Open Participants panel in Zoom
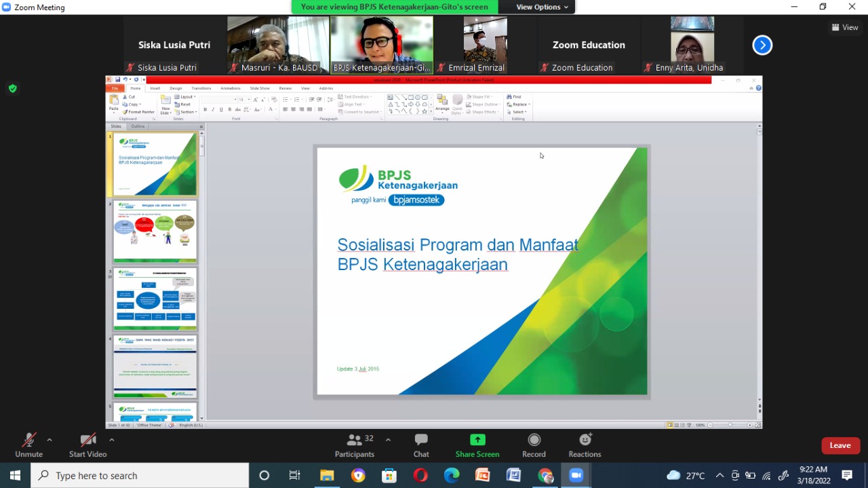The image size is (868, 488). 355,445
